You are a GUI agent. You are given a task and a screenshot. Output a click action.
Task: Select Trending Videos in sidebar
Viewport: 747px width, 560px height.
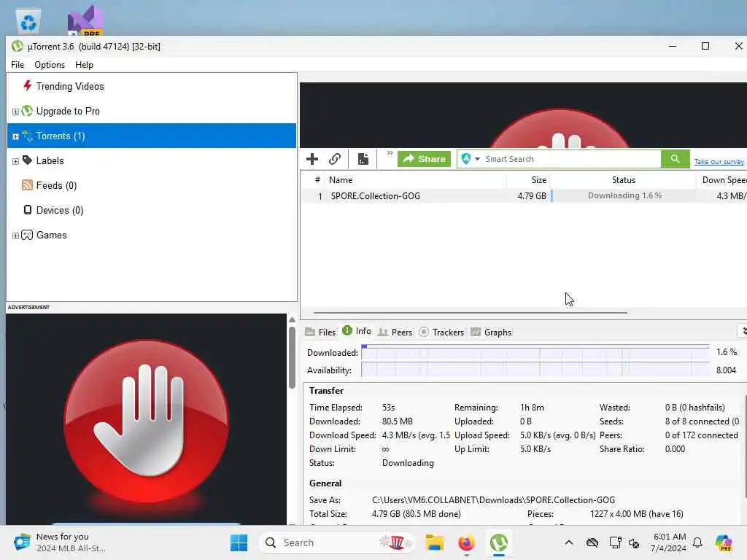pos(69,86)
